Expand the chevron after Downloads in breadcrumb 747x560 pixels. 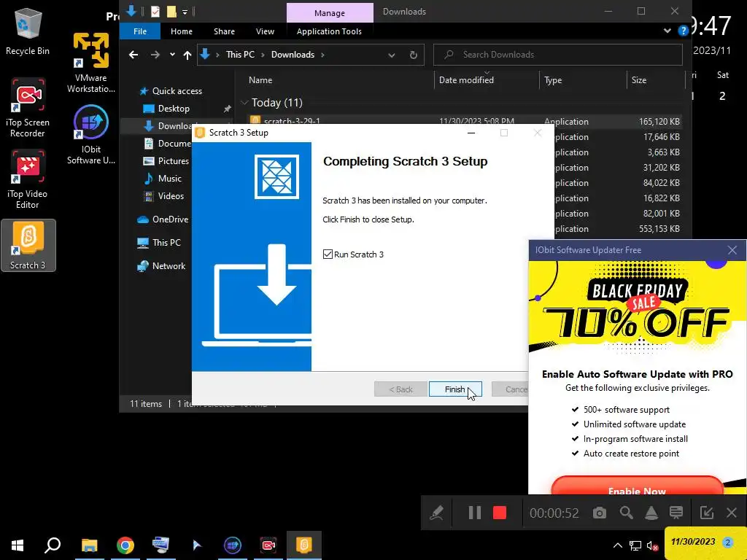[x=322, y=55]
